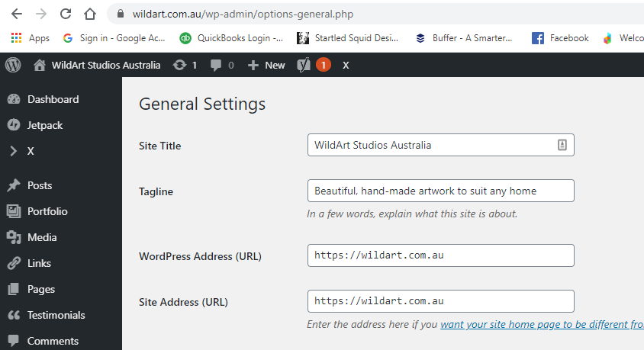Click into the Tagline text field

point(440,191)
